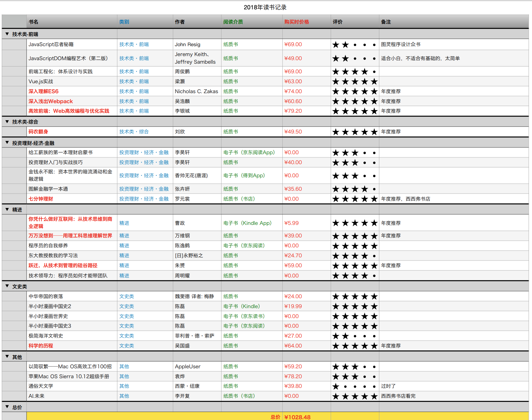Select the cell 给工薪族的第一本理财启蒙书
532x420 pixels.
(72, 152)
